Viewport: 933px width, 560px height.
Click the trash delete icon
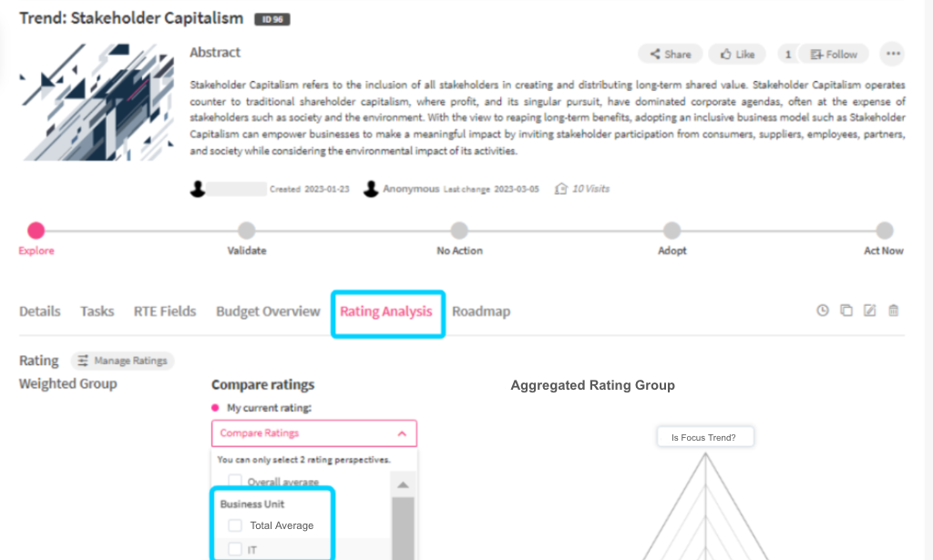894,311
